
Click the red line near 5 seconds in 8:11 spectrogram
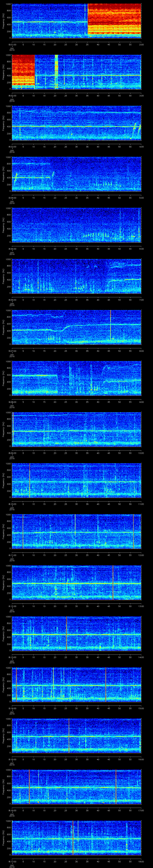(x=23, y=531)
